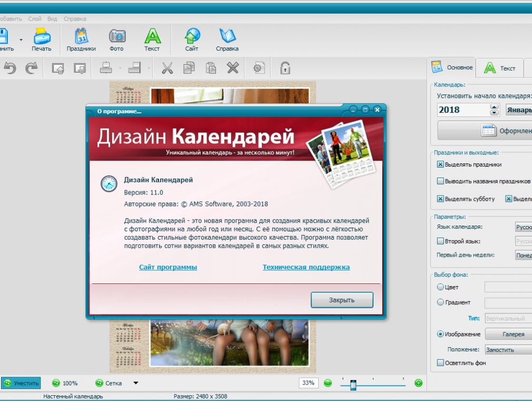The image size is (532, 401).
Task: Toggle the Выделять праздники checkbox
Action: (440, 164)
